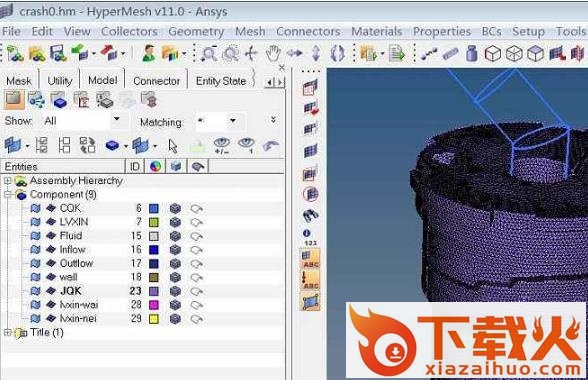The width and height of the screenshot is (588, 380).
Task: Click the selector arrow icon in browser
Action: (x=172, y=146)
